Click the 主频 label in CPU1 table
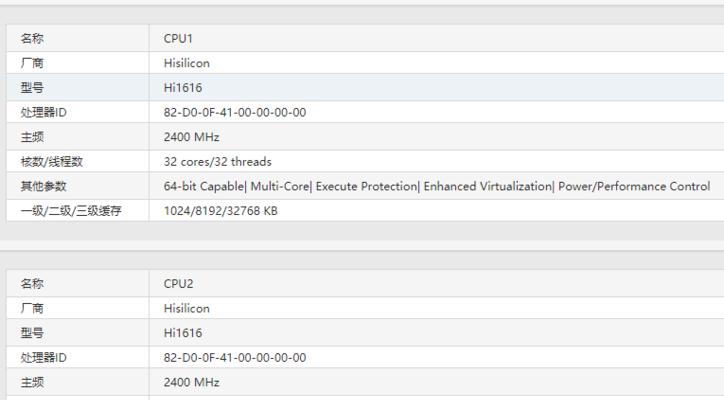 click(x=32, y=137)
